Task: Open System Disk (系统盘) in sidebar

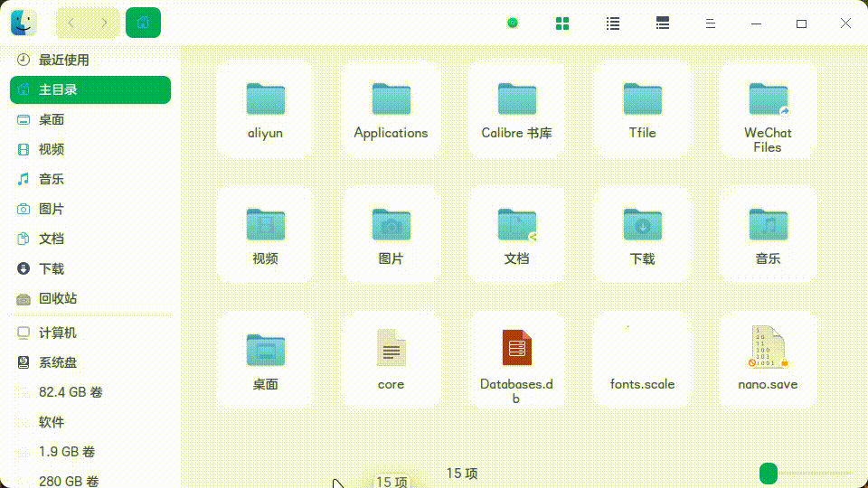Action: (x=90, y=362)
